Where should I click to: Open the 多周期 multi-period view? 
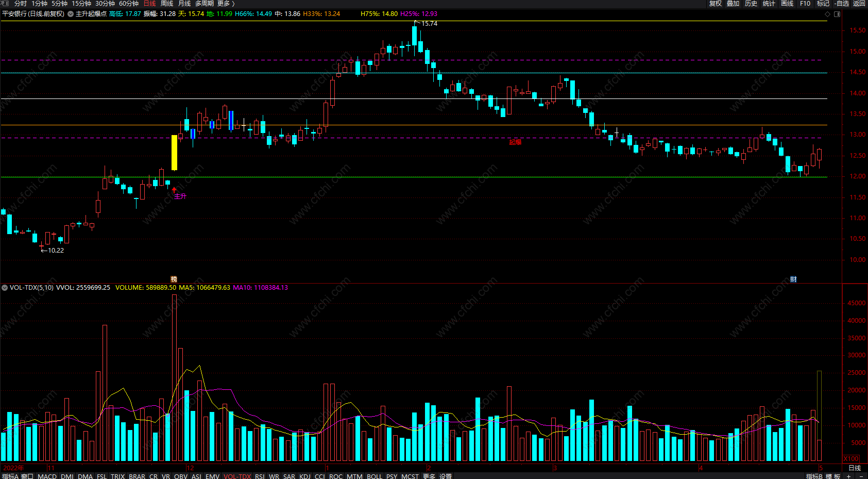(x=205, y=4)
